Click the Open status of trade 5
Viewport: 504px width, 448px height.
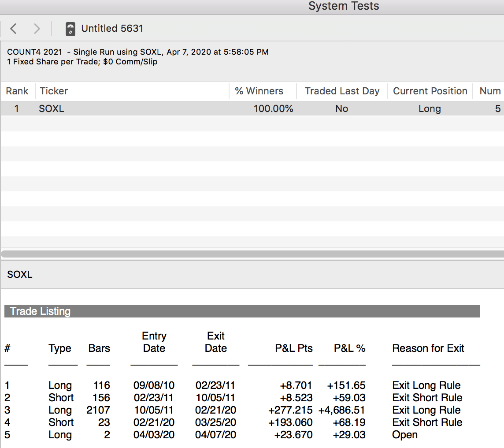point(404,435)
